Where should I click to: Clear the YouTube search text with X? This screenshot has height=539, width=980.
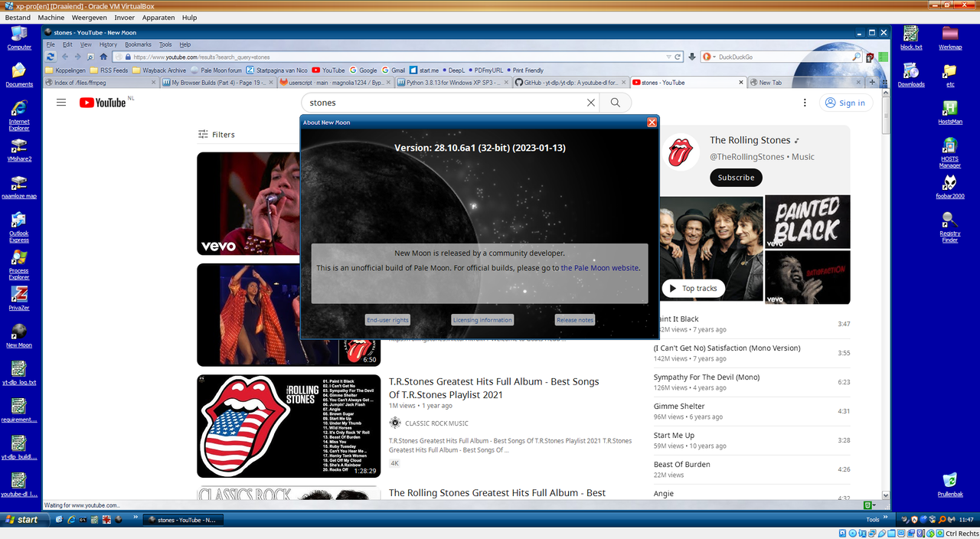[591, 103]
